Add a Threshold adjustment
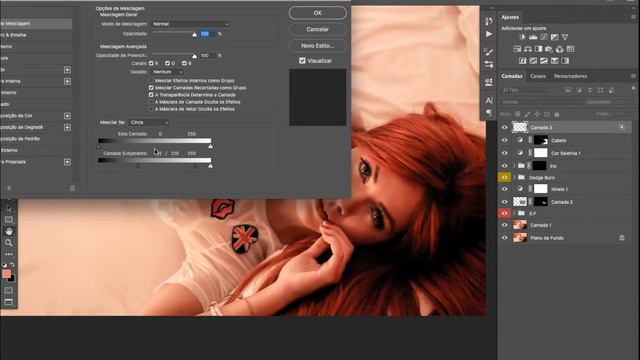Image resolution: width=640 pixels, height=360 pixels. coord(544,61)
